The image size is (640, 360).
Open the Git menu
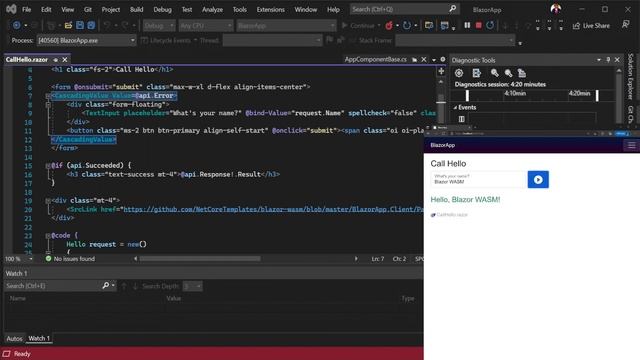click(x=88, y=9)
